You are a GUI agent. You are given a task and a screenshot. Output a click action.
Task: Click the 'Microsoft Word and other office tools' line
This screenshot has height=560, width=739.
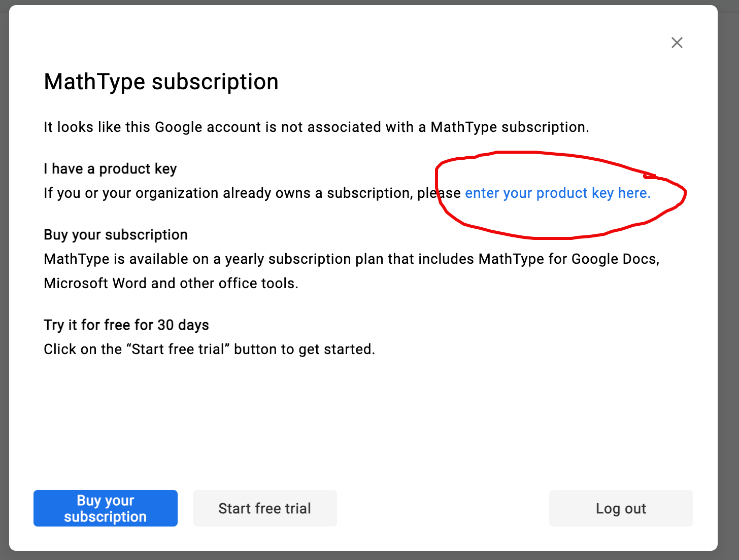point(171,283)
